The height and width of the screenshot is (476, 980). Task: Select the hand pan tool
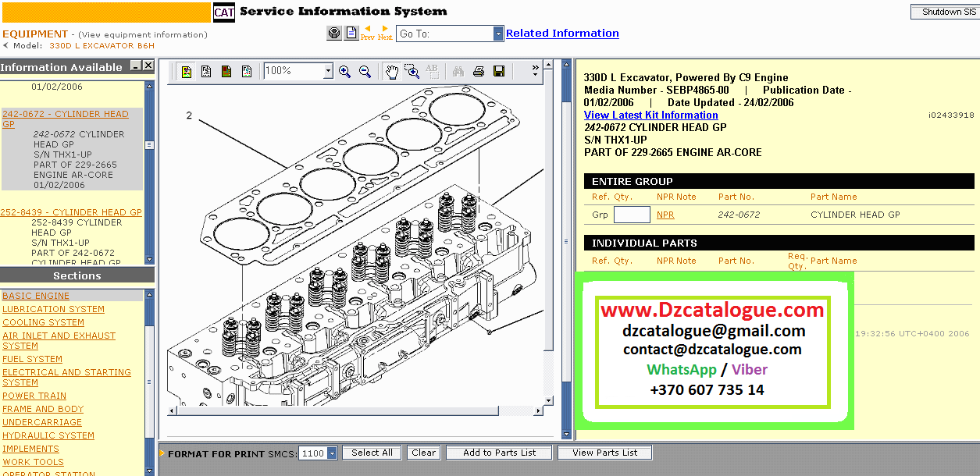coord(392,72)
